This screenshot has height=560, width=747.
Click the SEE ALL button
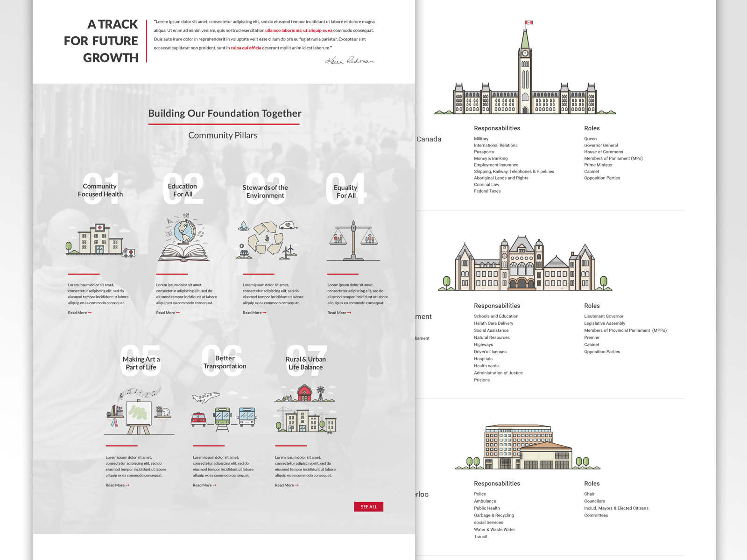(x=369, y=507)
